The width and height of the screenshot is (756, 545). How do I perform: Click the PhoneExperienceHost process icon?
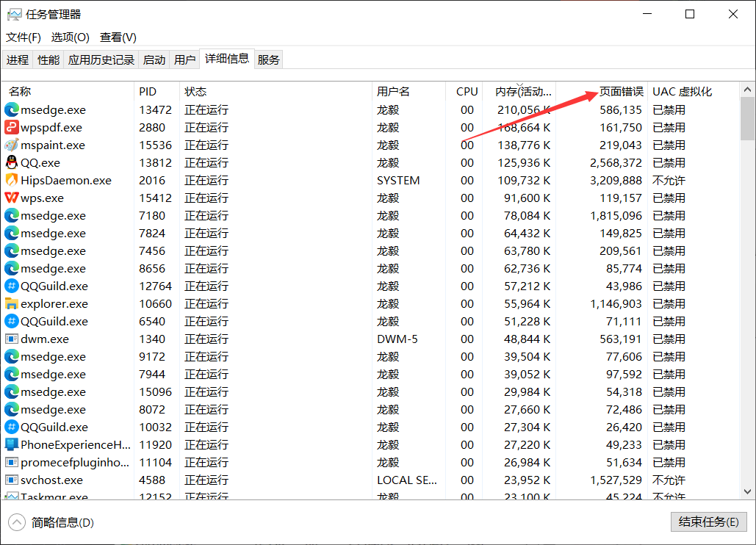pyautogui.click(x=12, y=445)
